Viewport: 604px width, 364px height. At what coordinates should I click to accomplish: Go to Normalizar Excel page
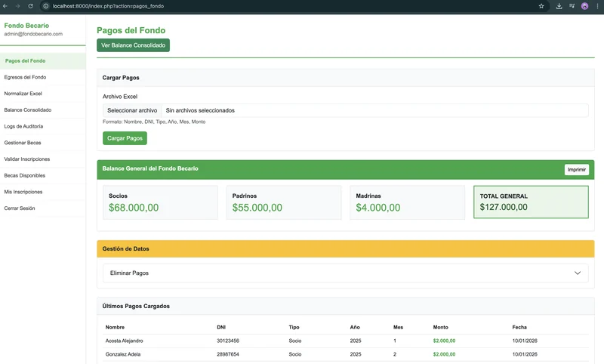click(43, 94)
